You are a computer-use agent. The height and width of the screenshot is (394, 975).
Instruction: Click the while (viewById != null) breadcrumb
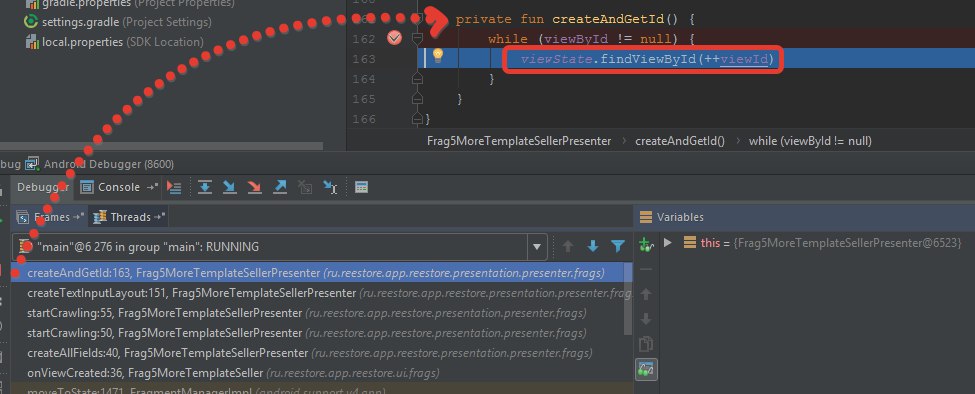point(810,141)
